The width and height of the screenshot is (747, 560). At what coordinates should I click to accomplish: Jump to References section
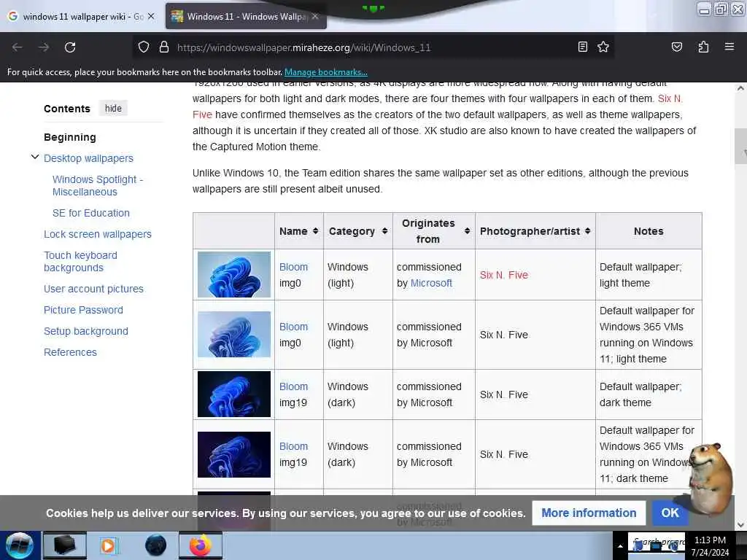[70, 352]
